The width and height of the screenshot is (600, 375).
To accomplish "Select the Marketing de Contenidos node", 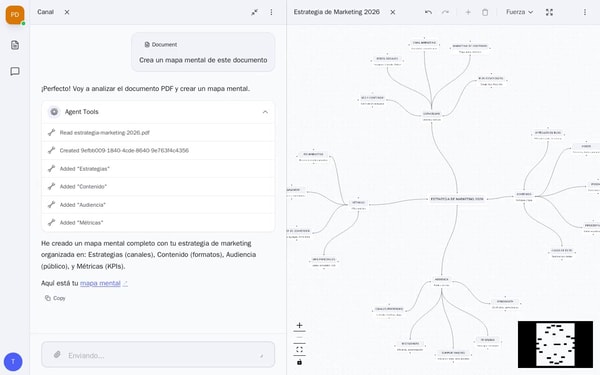I will tap(470, 48).
